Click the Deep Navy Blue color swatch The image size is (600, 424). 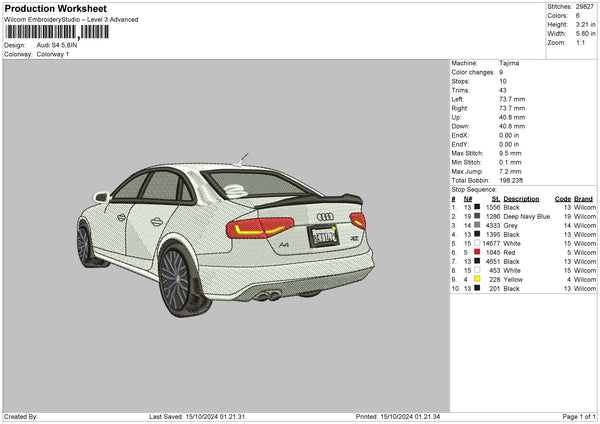pyautogui.click(x=477, y=216)
